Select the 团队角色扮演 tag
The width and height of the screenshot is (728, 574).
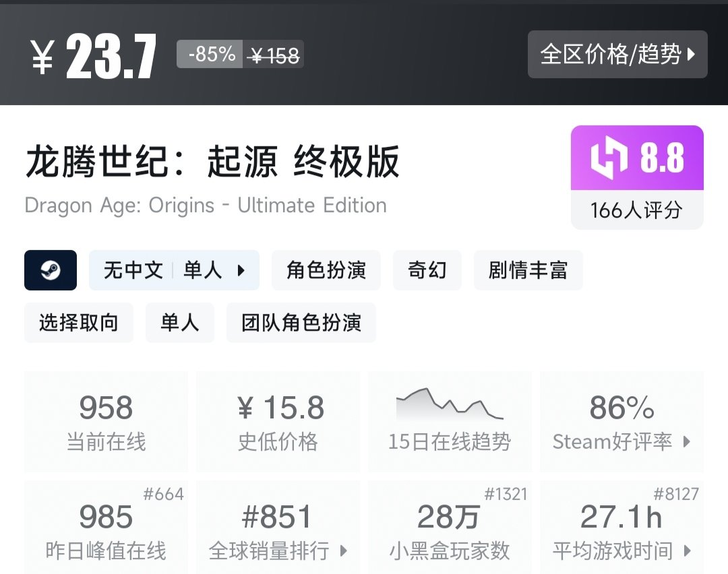(301, 323)
